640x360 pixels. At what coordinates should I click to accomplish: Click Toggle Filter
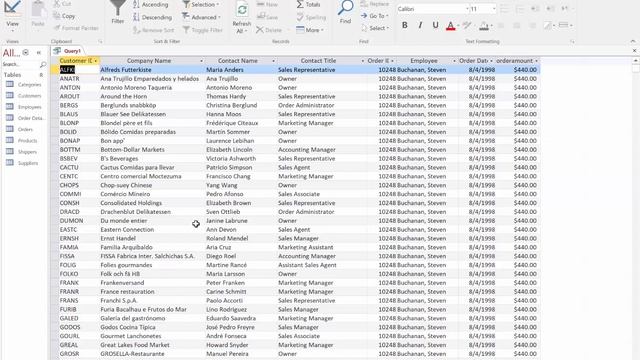[202, 30]
